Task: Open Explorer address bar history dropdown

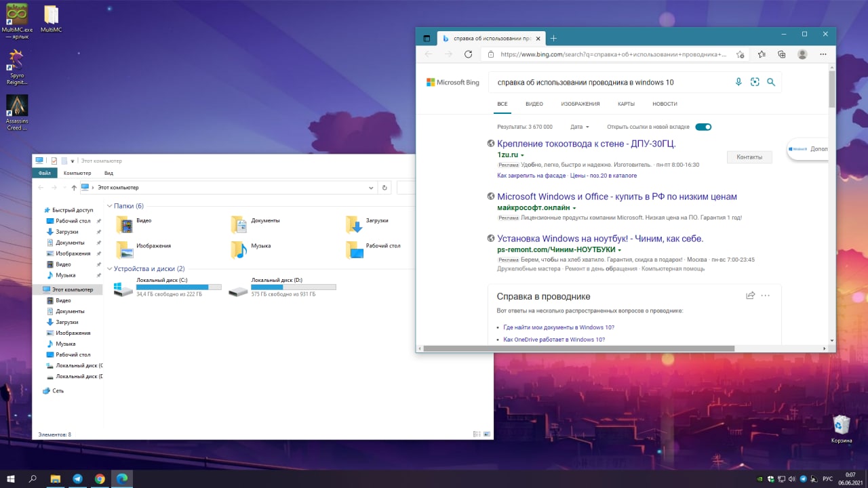Action: click(371, 188)
